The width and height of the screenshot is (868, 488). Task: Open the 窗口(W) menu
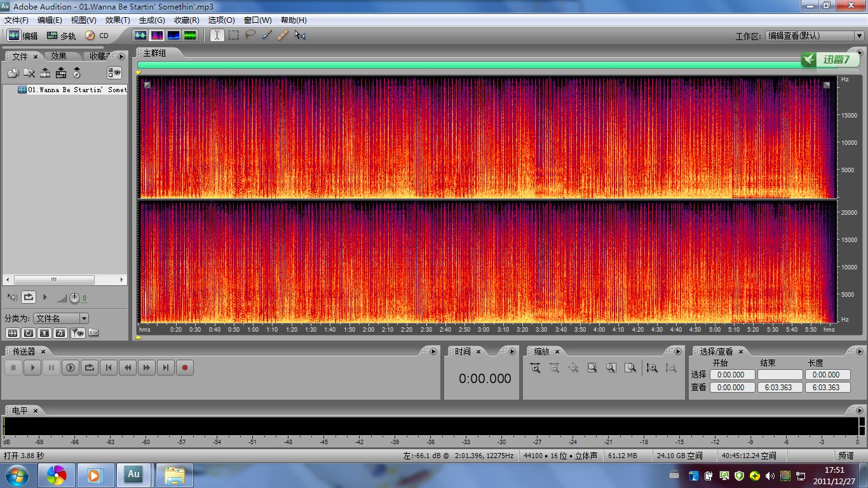tap(257, 20)
